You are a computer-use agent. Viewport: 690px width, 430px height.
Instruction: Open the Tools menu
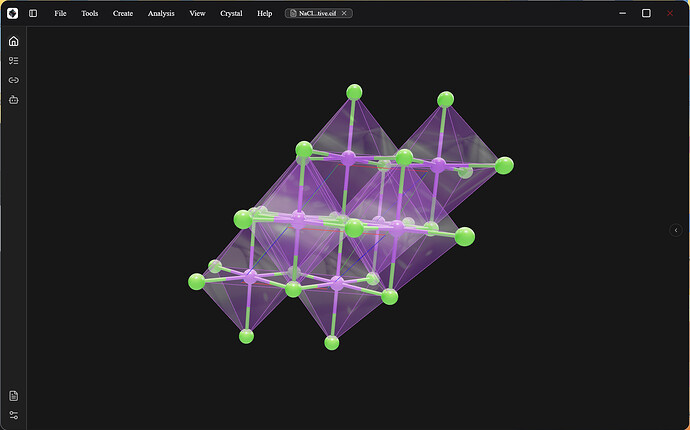tap(89, 13)
